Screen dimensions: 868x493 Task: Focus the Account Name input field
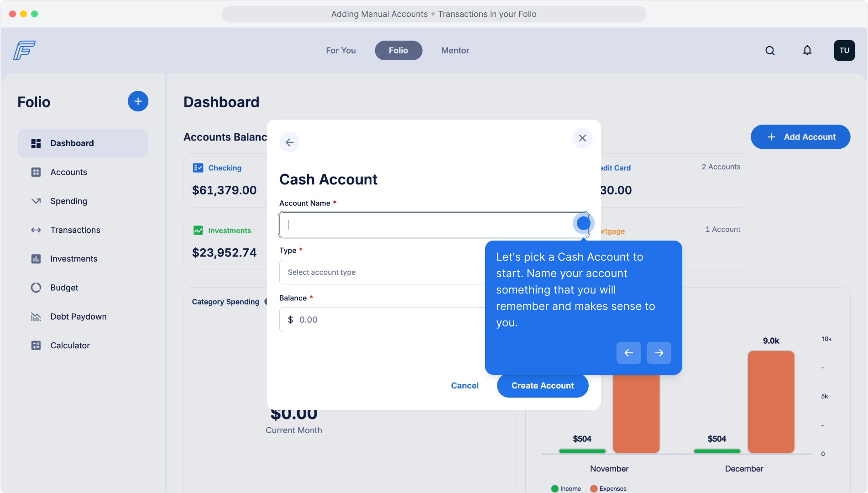434,225
